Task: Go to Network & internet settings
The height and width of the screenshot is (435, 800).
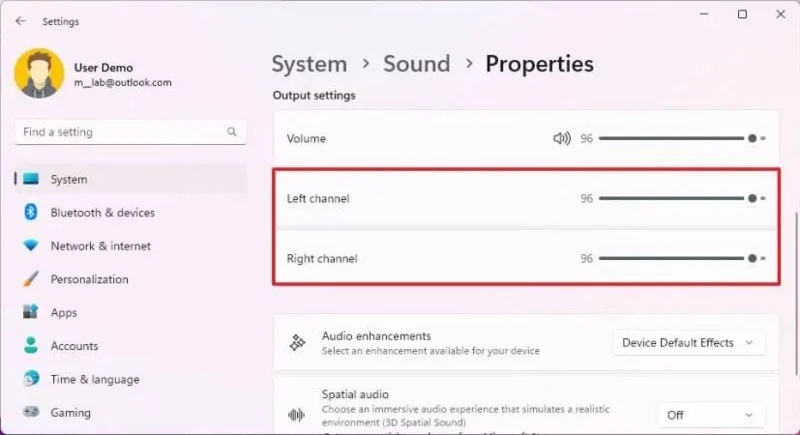Action: 131,246
